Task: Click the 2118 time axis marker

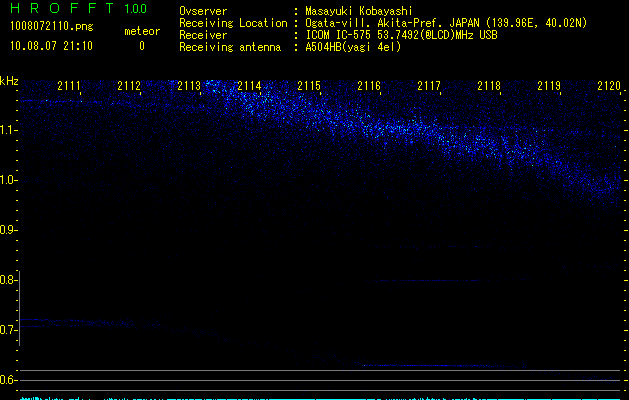Action: pos(489,85)
